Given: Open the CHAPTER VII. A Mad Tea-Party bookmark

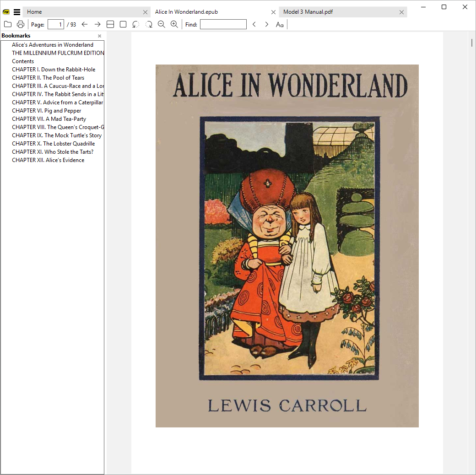Looking at the screenshot, I should (x=49, y=119).
